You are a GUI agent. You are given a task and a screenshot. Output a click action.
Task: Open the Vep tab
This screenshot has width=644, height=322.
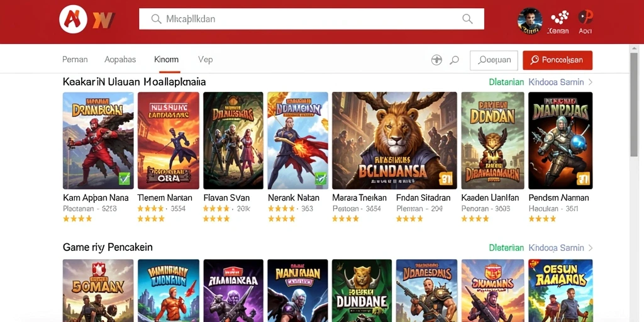click(206, 60)
